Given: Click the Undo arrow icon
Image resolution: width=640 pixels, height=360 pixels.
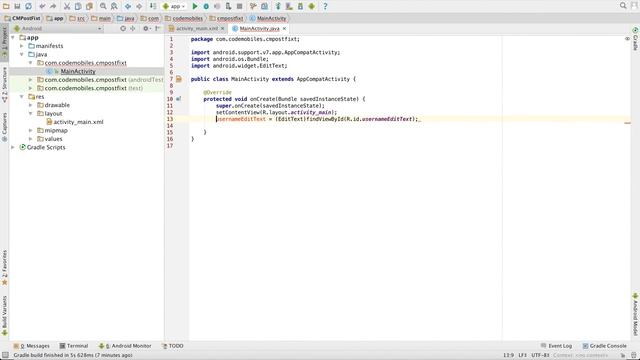Looking at the screenshot, I should pyautogui.click(x=42, y=6).
